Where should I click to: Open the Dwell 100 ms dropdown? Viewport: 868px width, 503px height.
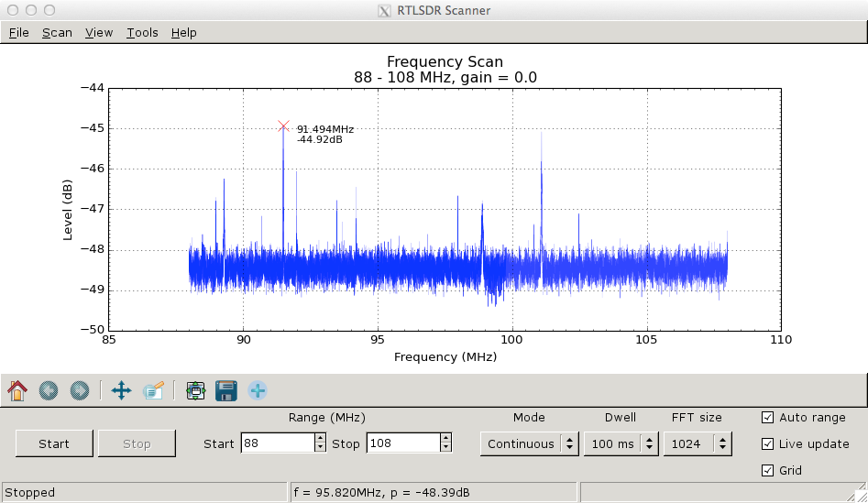[x=621, y=443]
